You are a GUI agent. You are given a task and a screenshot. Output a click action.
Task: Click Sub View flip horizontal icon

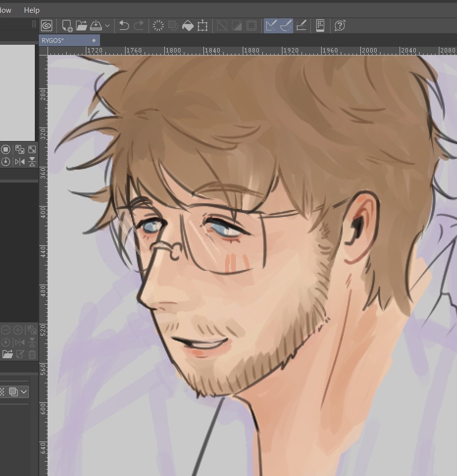pos(20,343)
